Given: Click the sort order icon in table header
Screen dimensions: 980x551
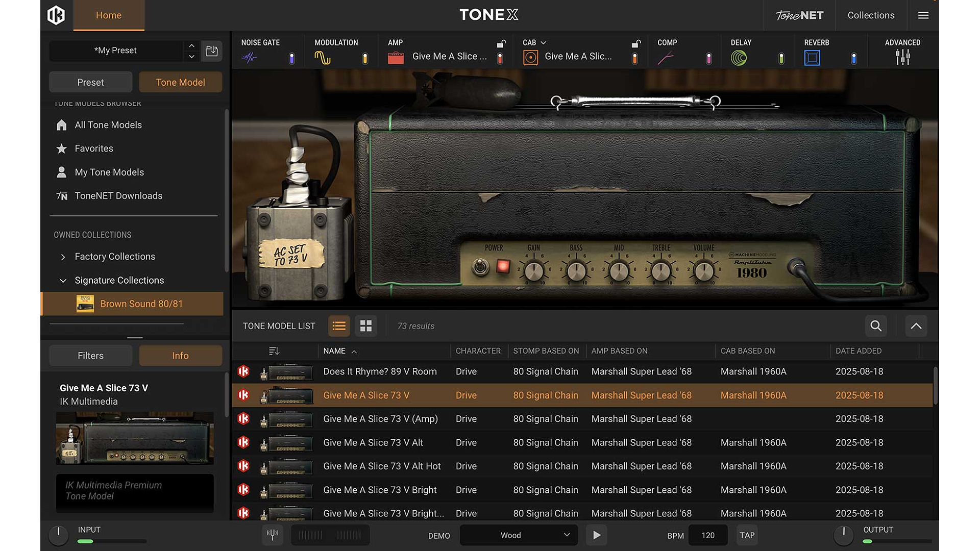Looking at the screenshot, I should pyautogui.click(x=274, y=351).
